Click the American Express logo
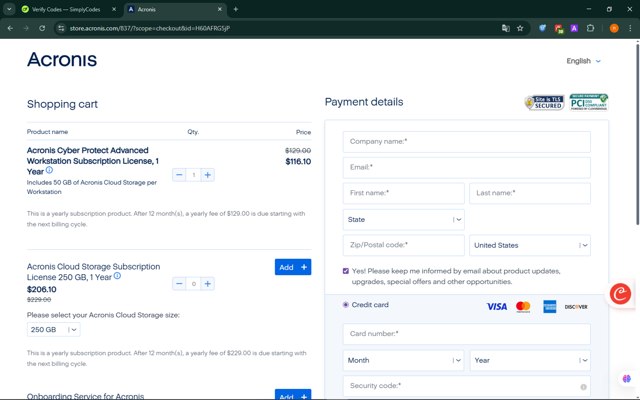Screen dimensions: 640x400 tap(549, 307)
